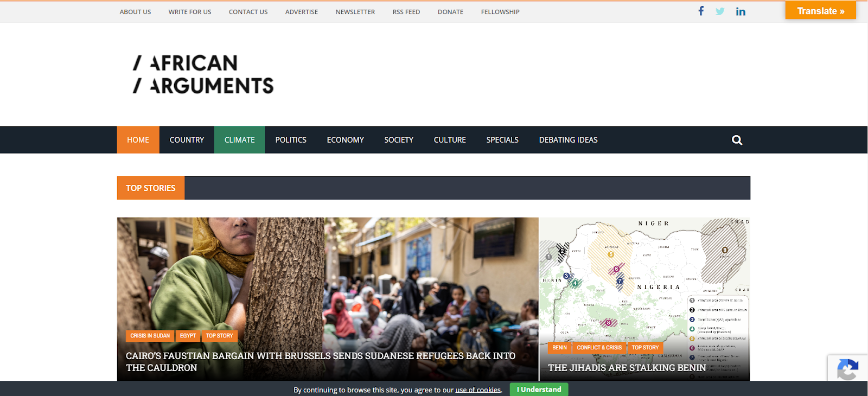The image size is (868, 396).
Task: Open the Newsletter link in top bar
Action: click(355, 12)
